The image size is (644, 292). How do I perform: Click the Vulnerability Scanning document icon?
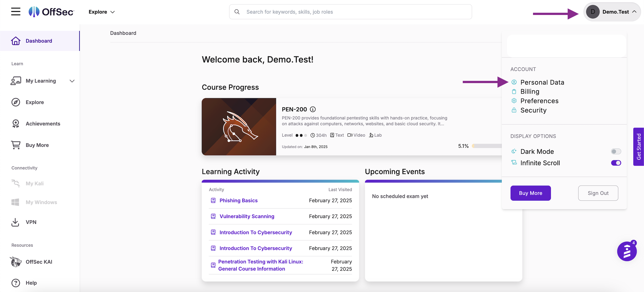(x=213, y=216)
